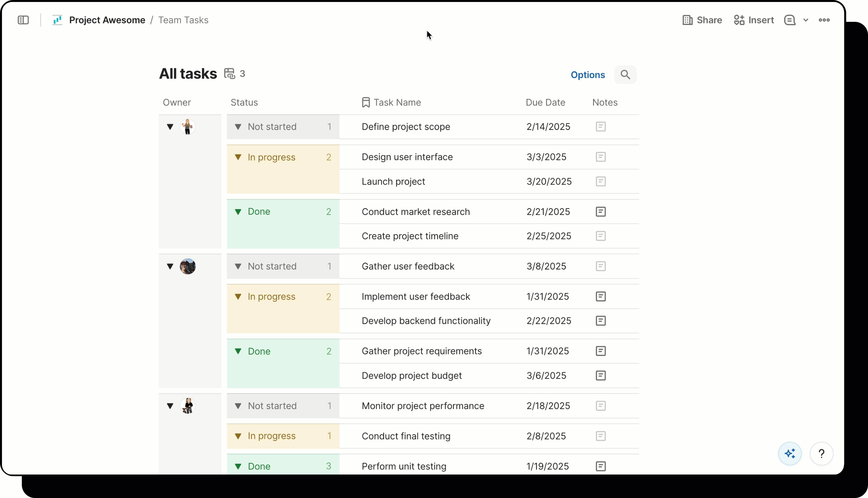Open notes icon for Develop project budget
The width and height of the screenshot is (868, 498).
point(600,376)
